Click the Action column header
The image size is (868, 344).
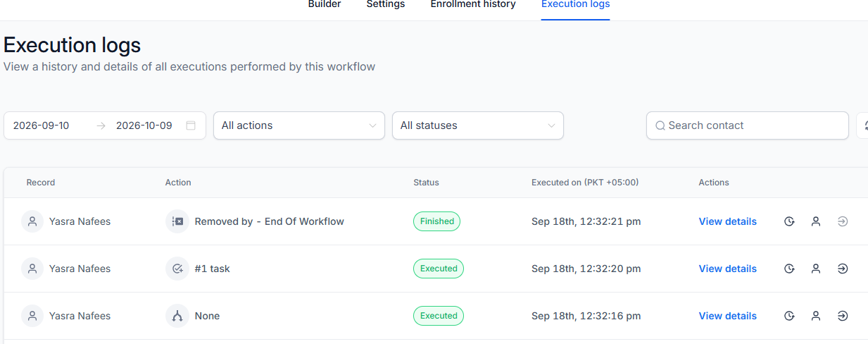[x=178, y=183]
